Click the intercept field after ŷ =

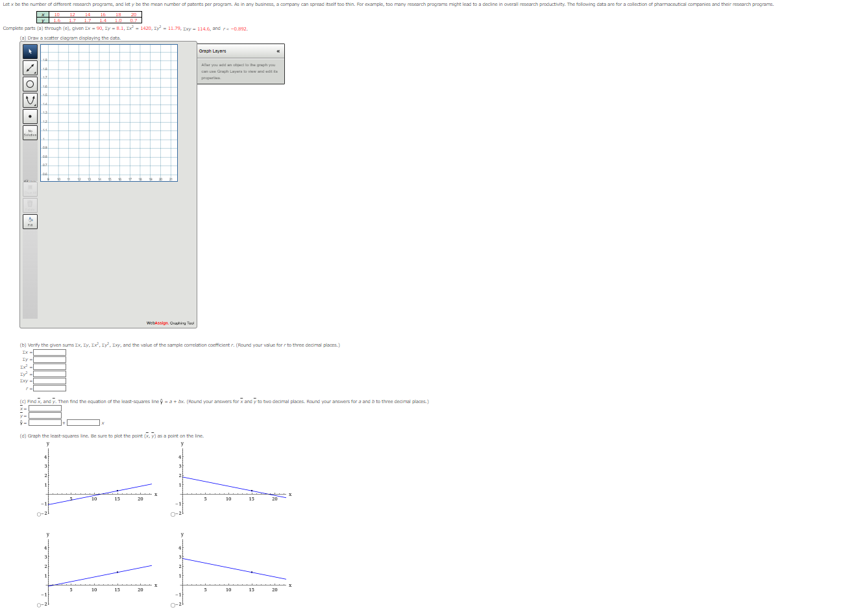click(45, 423)
